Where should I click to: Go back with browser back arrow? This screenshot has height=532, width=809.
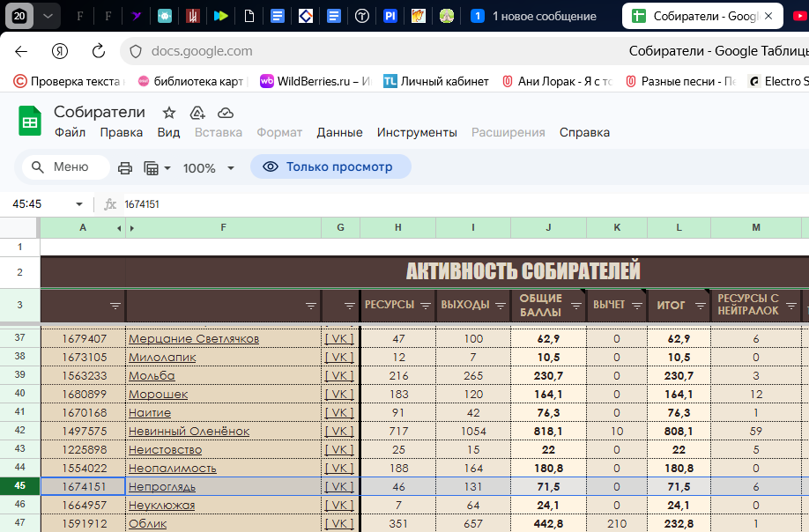(21, 51)
